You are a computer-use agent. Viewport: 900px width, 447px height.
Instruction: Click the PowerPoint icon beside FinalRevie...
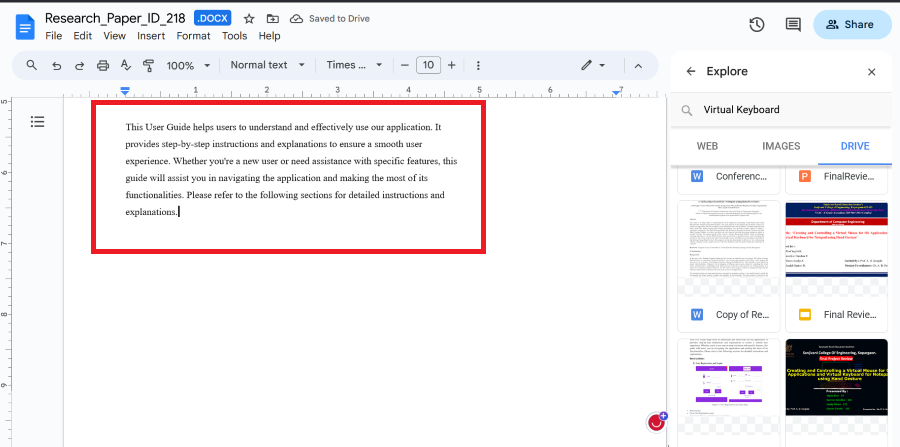click(x=805, y=176)
